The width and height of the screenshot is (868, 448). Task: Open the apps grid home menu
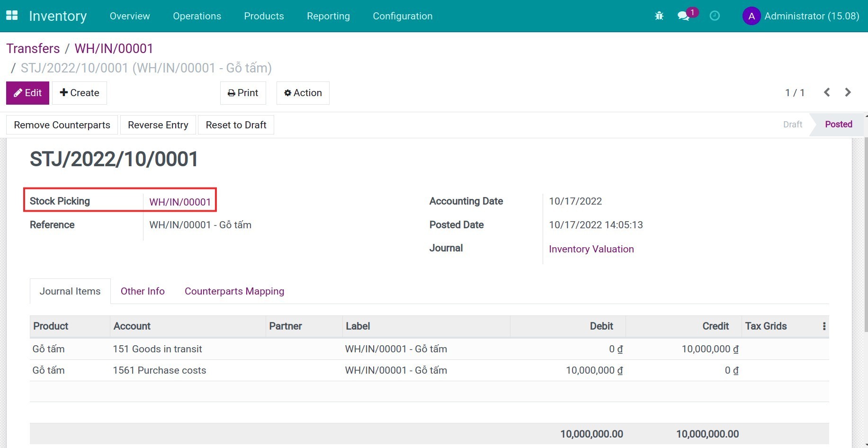point(12,16)
